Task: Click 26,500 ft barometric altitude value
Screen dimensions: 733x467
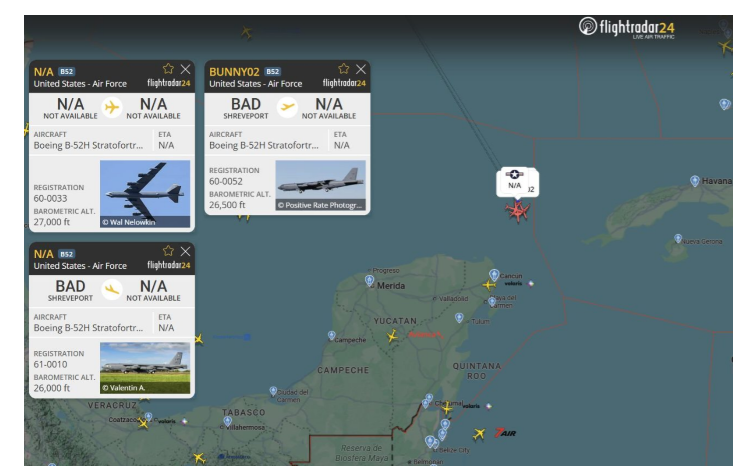Action: coord(227,205)
